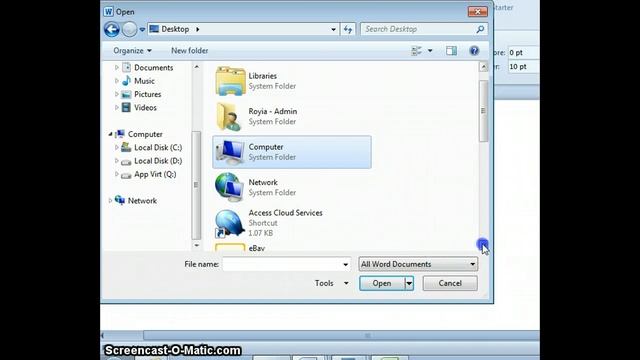Click the Desktop icon in address bar
640x360 pixels.
[154, 29]
